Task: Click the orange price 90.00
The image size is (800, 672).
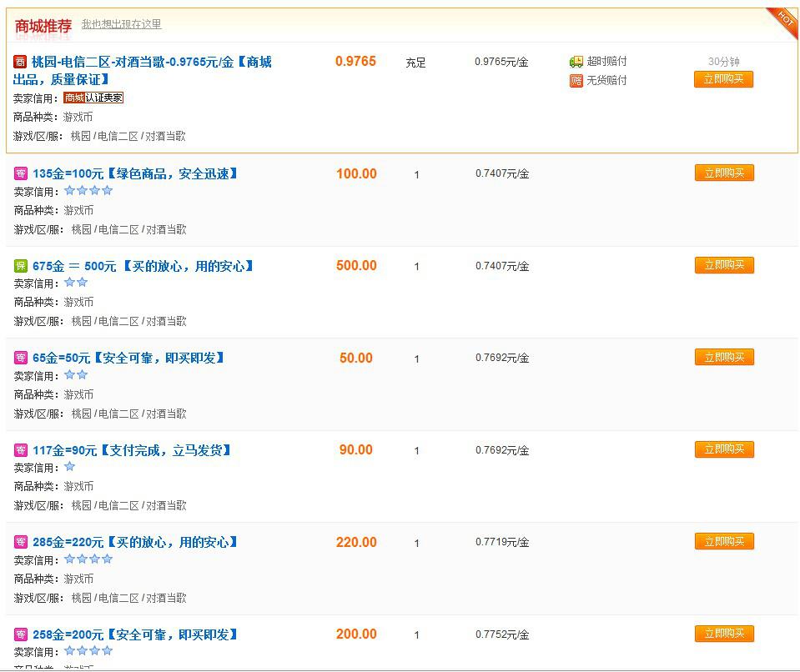Action: pyautogui.click(x=356, y=449)
